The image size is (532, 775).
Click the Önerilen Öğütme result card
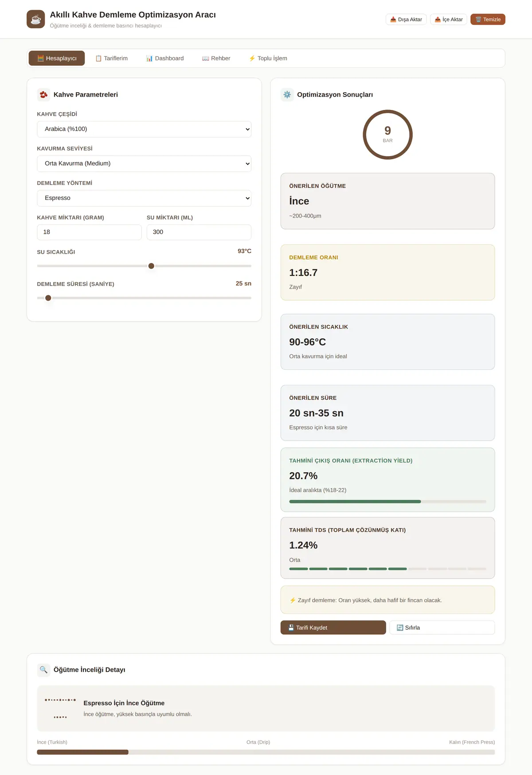coord(387,201)
